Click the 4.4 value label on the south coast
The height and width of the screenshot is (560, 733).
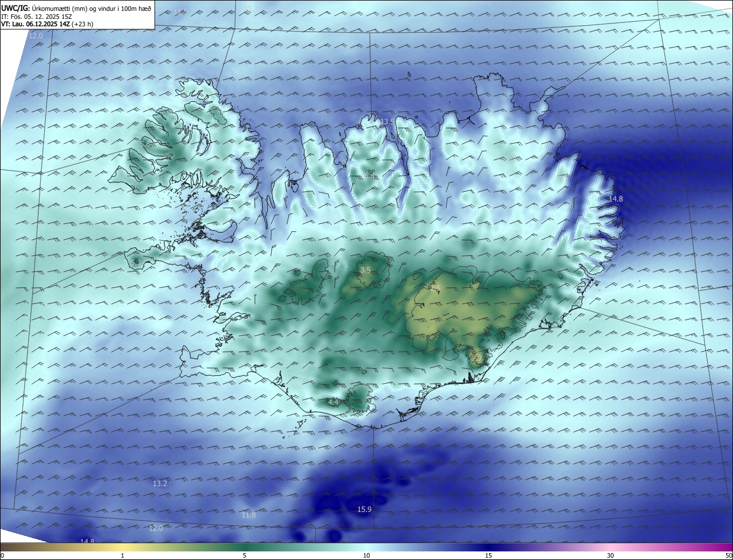click(333, 403)
